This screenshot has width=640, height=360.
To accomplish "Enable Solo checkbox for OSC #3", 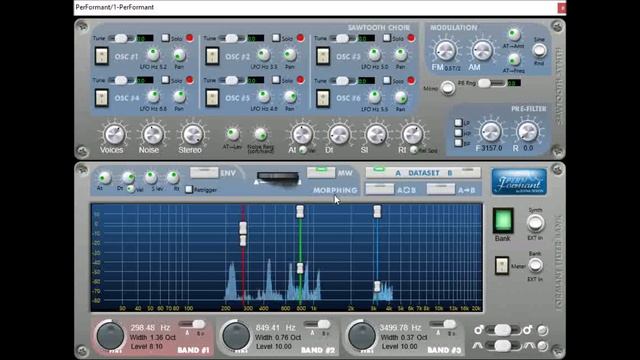I will point(387,38).
